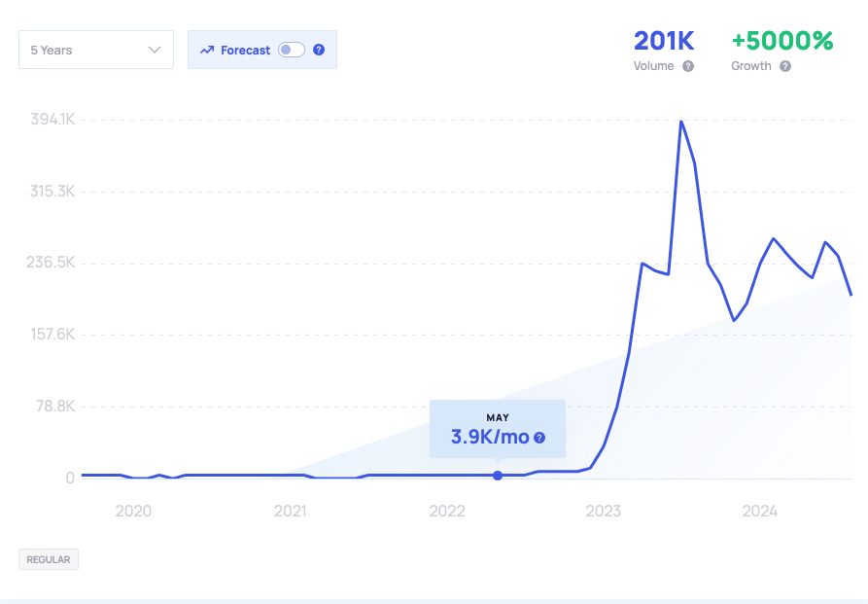This screenshot has width=868, height=604.
Task: Click the May 3.9K/mo tooltip box
Action: pos(497,428)
